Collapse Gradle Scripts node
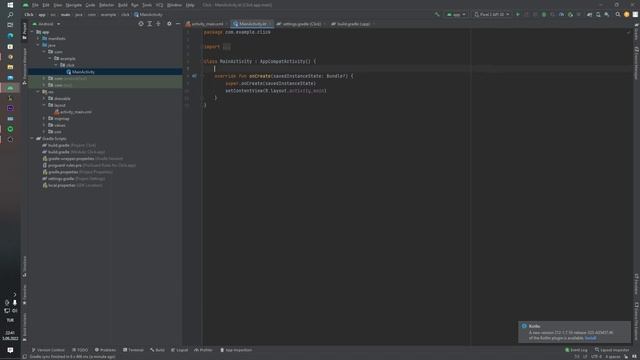 32,138
